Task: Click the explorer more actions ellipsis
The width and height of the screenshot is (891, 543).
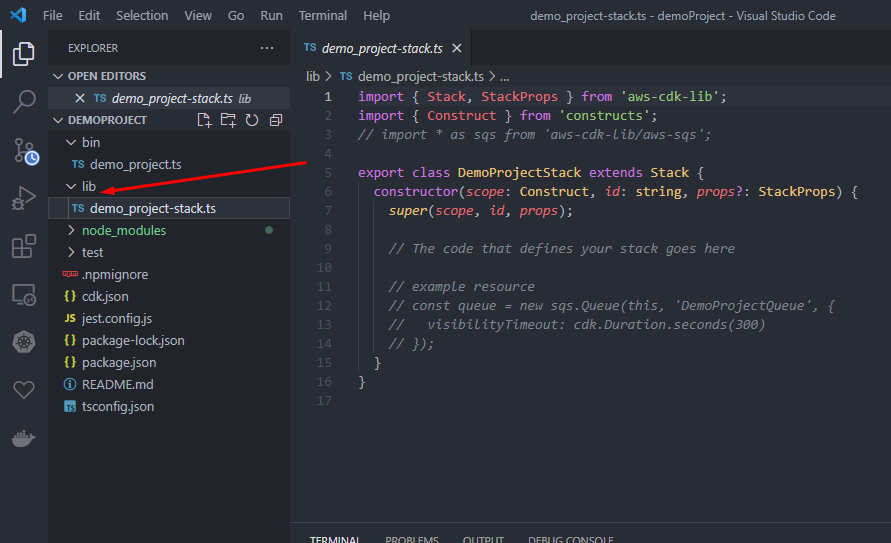Action: [266, 48]
